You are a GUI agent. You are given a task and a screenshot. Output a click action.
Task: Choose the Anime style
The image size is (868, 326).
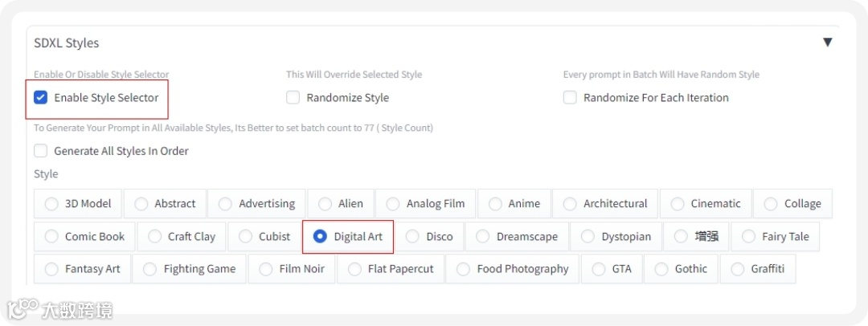coord(495,204)
